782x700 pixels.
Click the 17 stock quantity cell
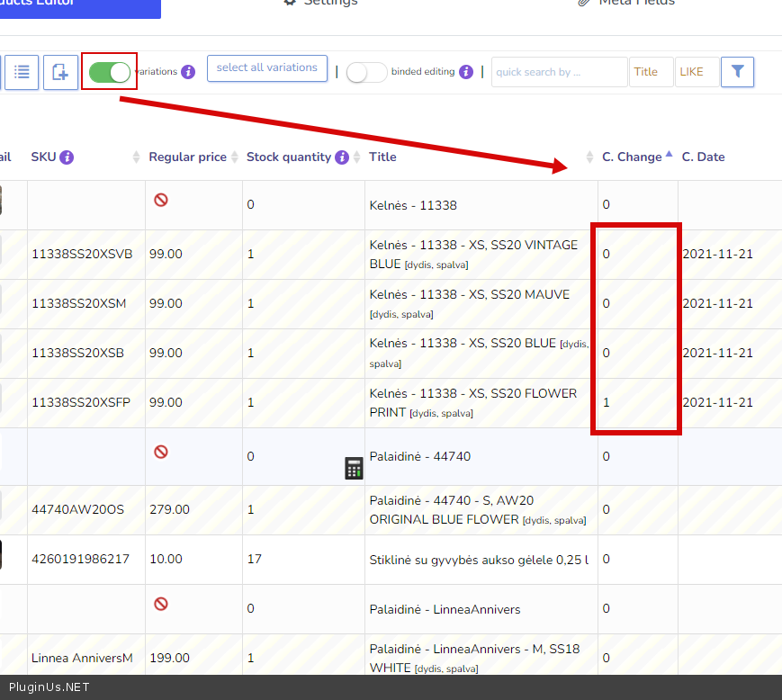click(255, 559)
